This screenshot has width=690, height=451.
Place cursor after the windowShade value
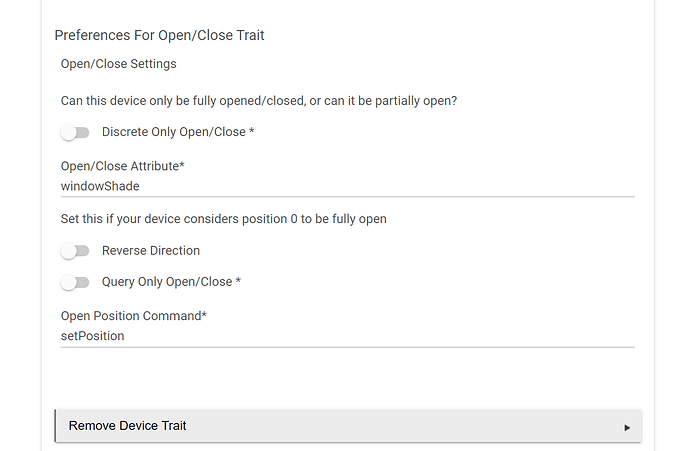(x=140, y=187)
